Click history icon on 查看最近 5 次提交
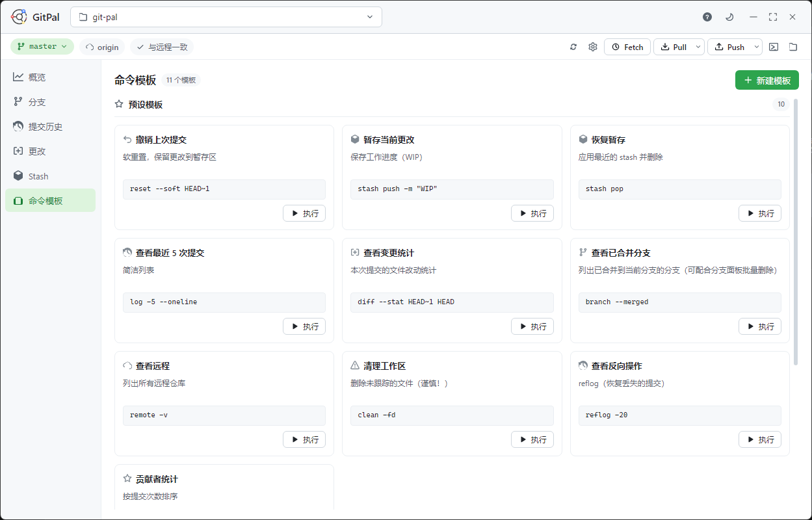 click(127, 253)
